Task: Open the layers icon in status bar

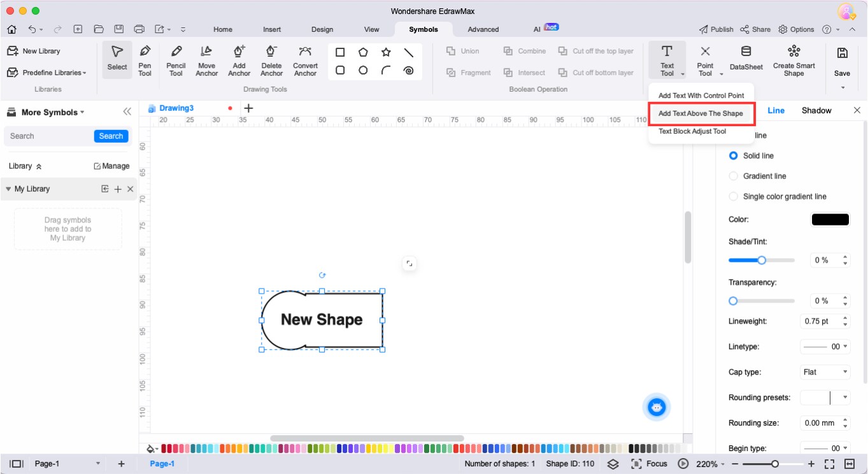Action: tap(613, 464)
